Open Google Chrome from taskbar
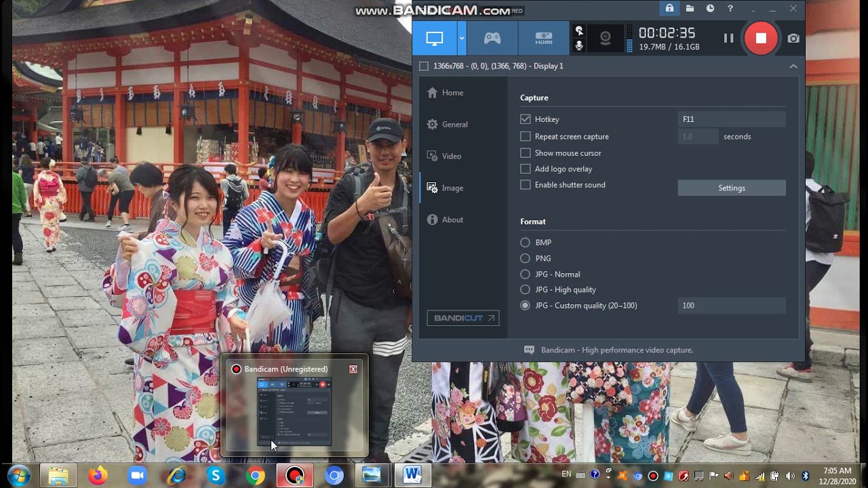The width and height of the screenshot is (868, 488). (x=256, y=476)
